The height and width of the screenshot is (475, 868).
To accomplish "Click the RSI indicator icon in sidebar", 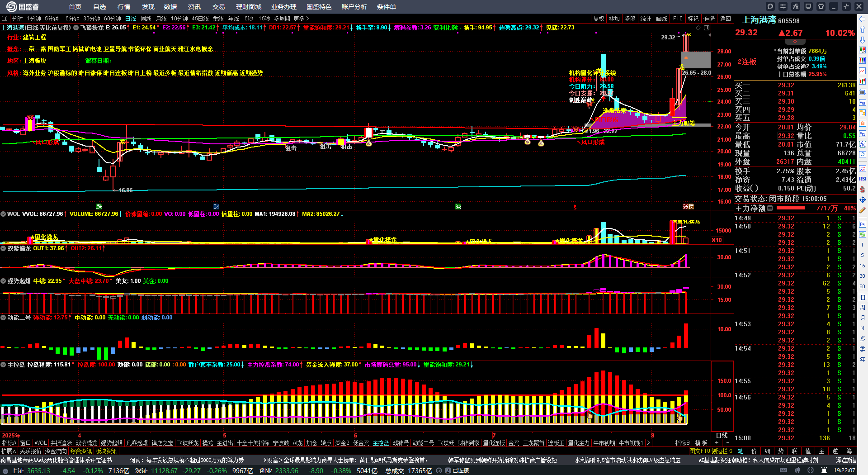I will pyautogui.click(x=863, y=179).
